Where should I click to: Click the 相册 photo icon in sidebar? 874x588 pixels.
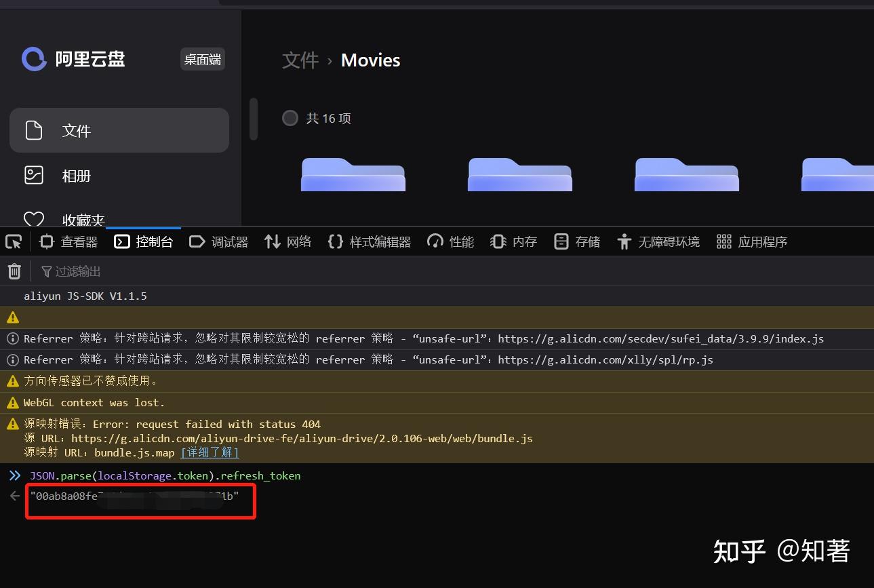coord(34,175)
